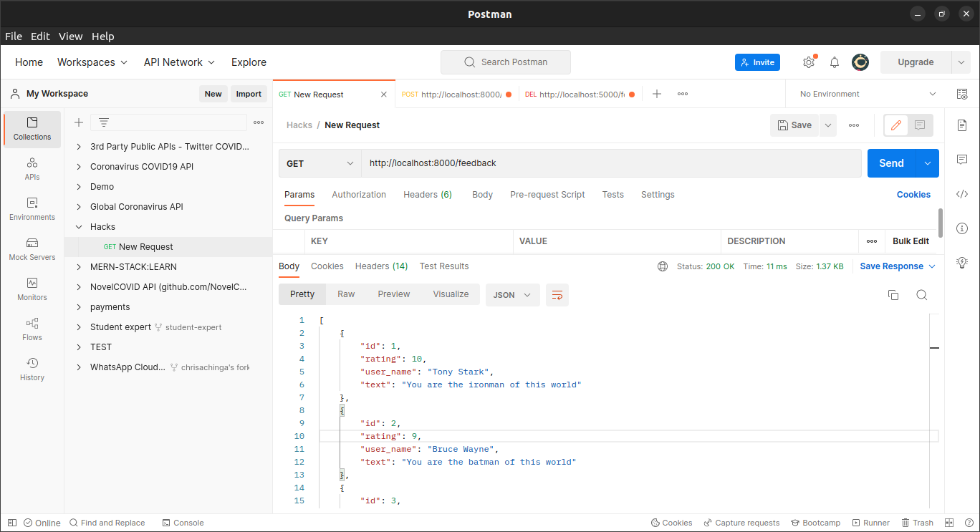Open the Comments icon in right sidebar
Image resolution: width=980 pixels, height=532 pixels.
click(x=962, y=159)
